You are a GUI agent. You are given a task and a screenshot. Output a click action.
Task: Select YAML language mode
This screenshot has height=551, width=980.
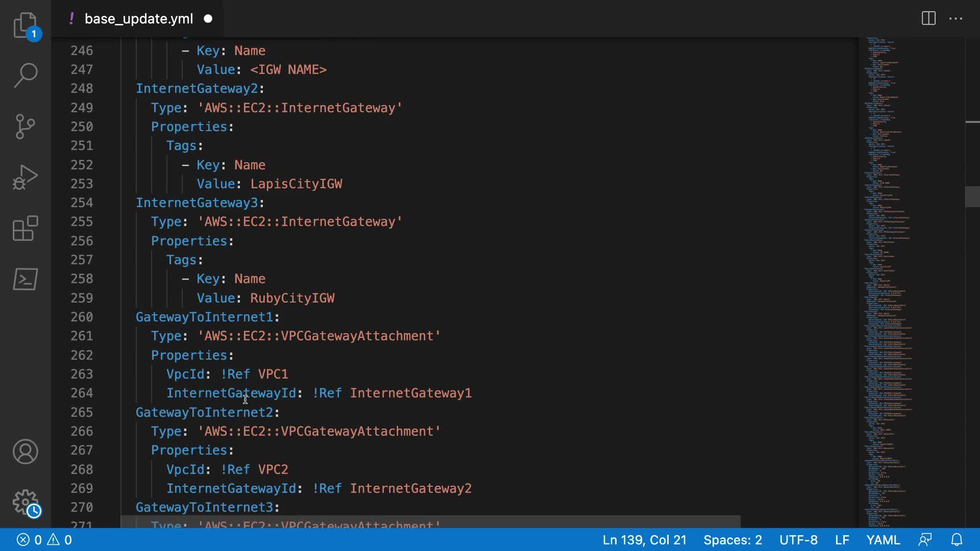pos(883,540)
